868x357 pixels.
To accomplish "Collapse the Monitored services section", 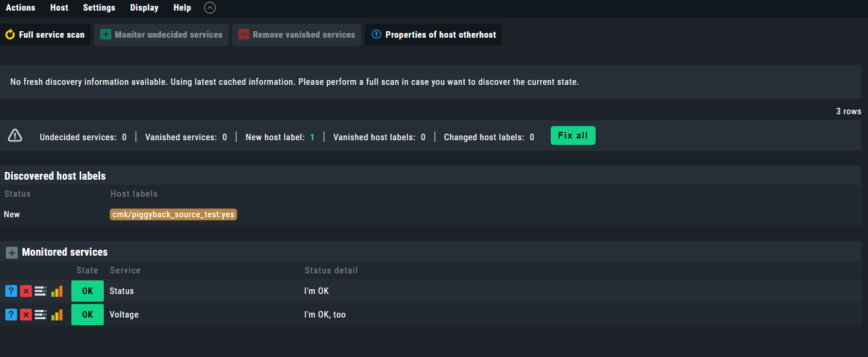I will coord(12,253).
